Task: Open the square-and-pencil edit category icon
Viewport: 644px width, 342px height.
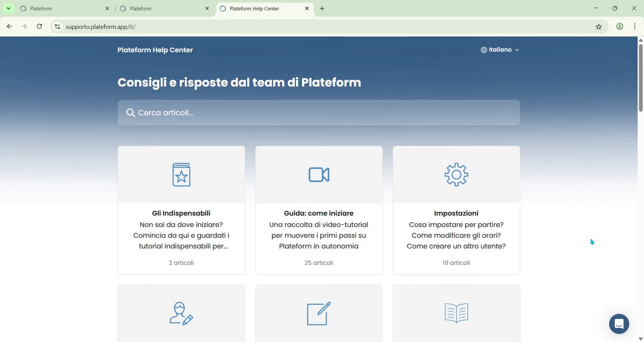Action: (319, 313)
